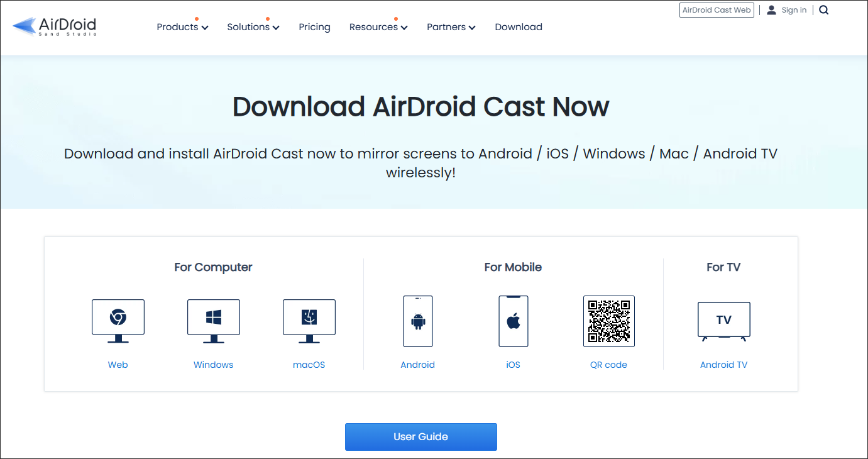Image resolution: width=868 pixels, height=459 pixels.
Task: Expand the Products dropdown menu
Action: point(182,27)
